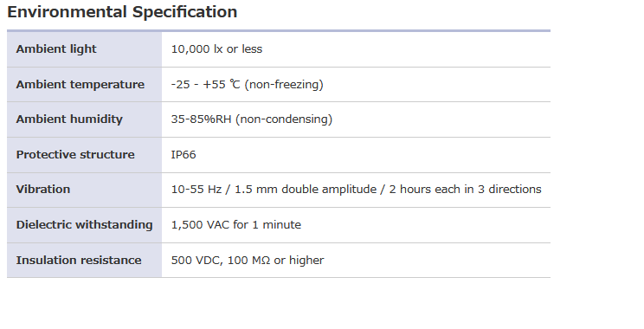The width and height of the screenshot is (644, 329).
Task: Click the 3 directions text in Vibration row
Action: coord(509,189)
